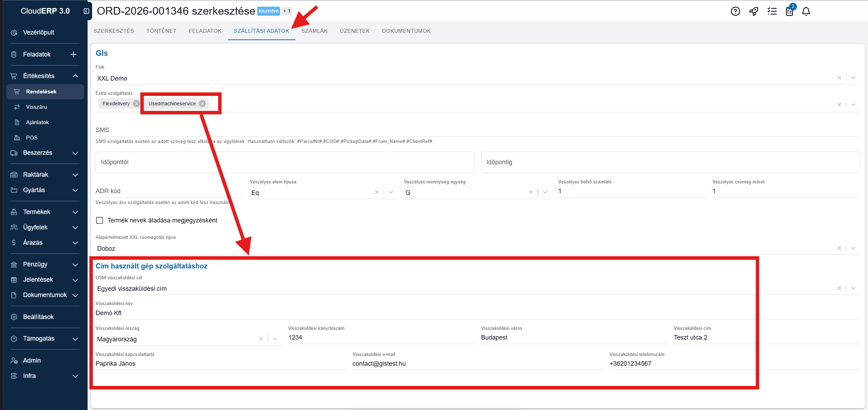Screen dimensions: 868x410
Task: Open the Extra szolgáltatás dropdown
Action: click(x=853, y=105)
